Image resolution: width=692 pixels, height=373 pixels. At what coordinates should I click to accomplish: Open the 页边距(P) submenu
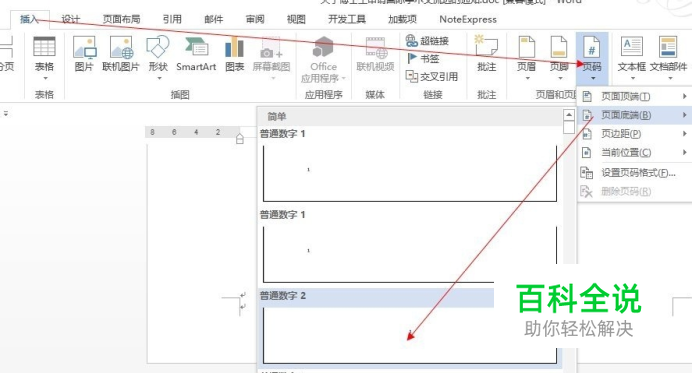pos(634,134)
